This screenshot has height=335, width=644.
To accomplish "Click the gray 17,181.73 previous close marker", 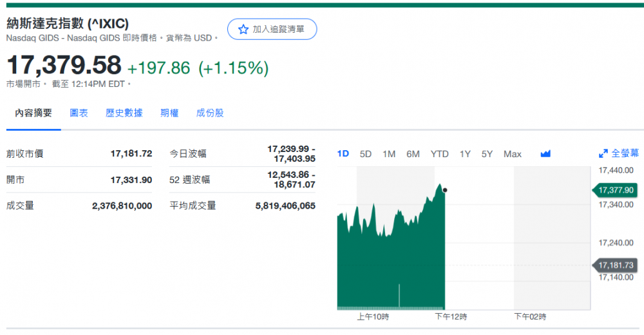I will [x=616, y=265].
